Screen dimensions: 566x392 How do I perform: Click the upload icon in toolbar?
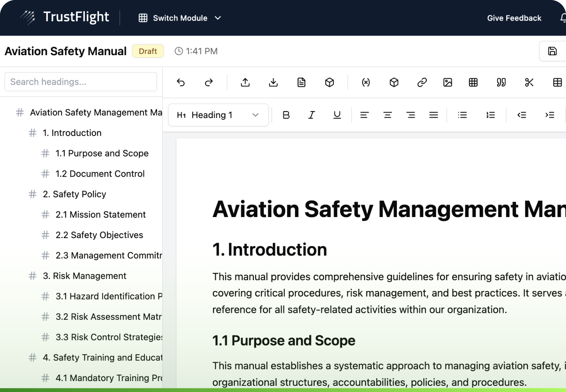click(x=245, y=83)
